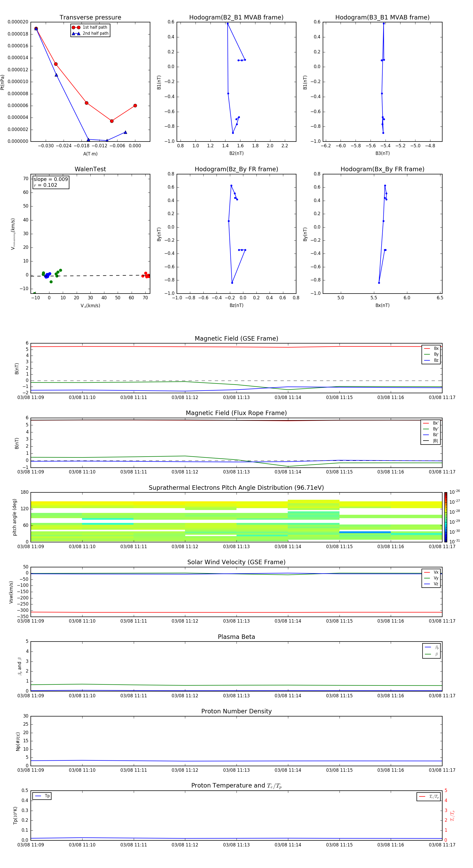Click 'Proton Number Density' plot title

click(x=236, y=711)
